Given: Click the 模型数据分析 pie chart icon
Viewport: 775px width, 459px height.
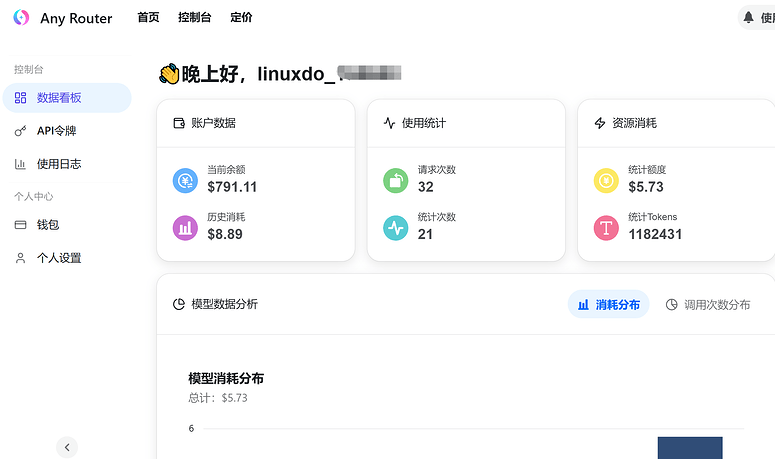Looking at the screenshot, I should click(179, 304).
